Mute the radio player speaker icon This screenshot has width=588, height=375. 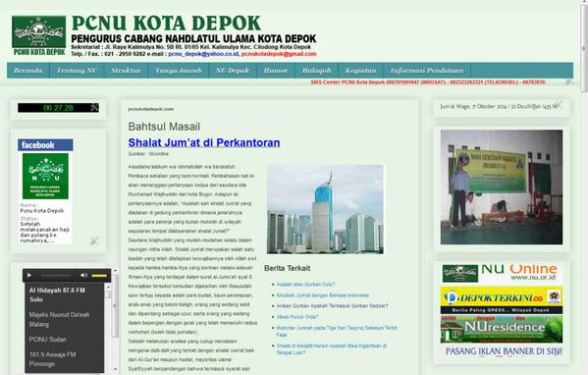pyautogui.click(x=83, y=276)
